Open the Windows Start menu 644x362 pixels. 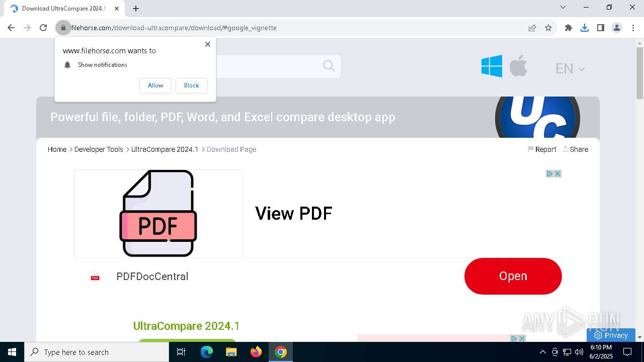[x=12, y=352]
